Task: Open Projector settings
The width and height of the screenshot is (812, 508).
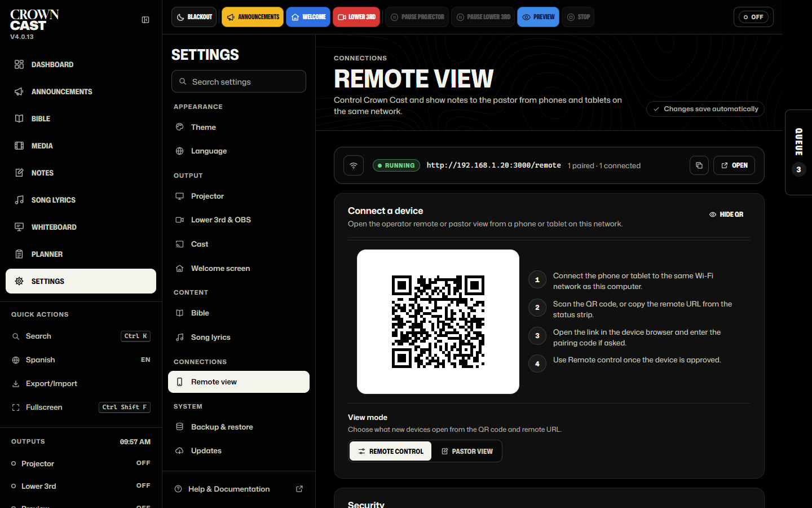Action: 239,196
